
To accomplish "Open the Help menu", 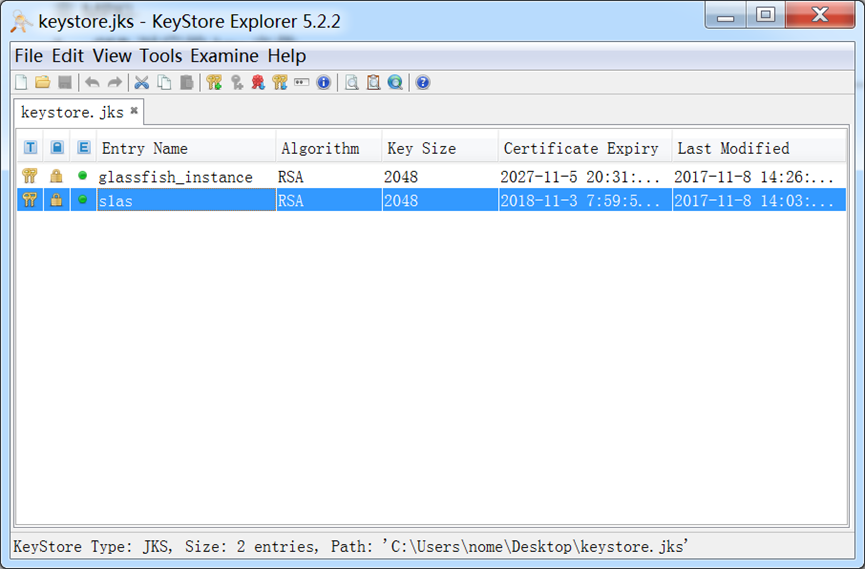I will point(287,56).
